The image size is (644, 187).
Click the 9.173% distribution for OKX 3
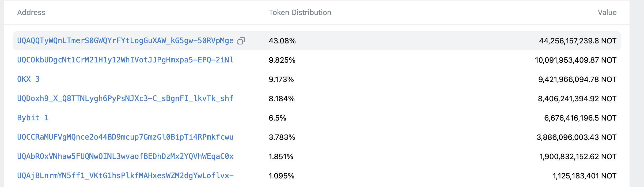tap(281, 79)
